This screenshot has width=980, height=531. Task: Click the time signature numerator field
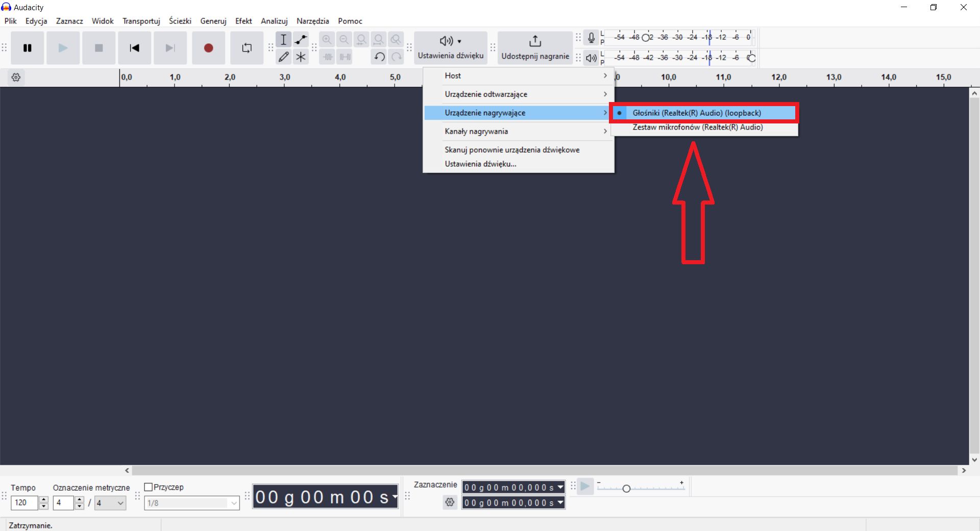pyautogui.click(x=64, y=503)
